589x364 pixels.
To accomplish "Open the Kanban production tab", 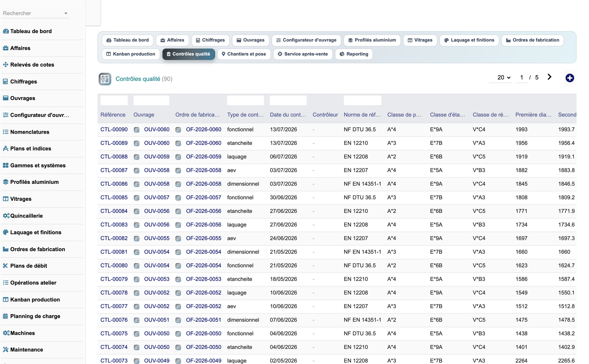I will point(131,54).
